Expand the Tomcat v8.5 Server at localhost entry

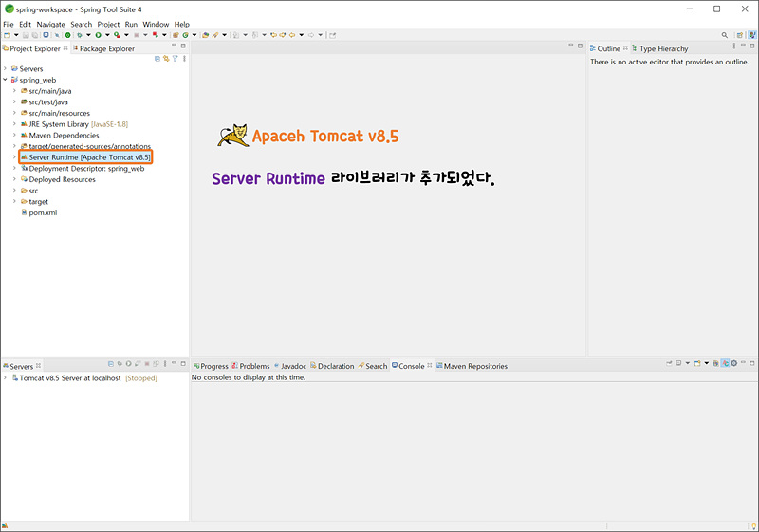[x=5, y=377]
